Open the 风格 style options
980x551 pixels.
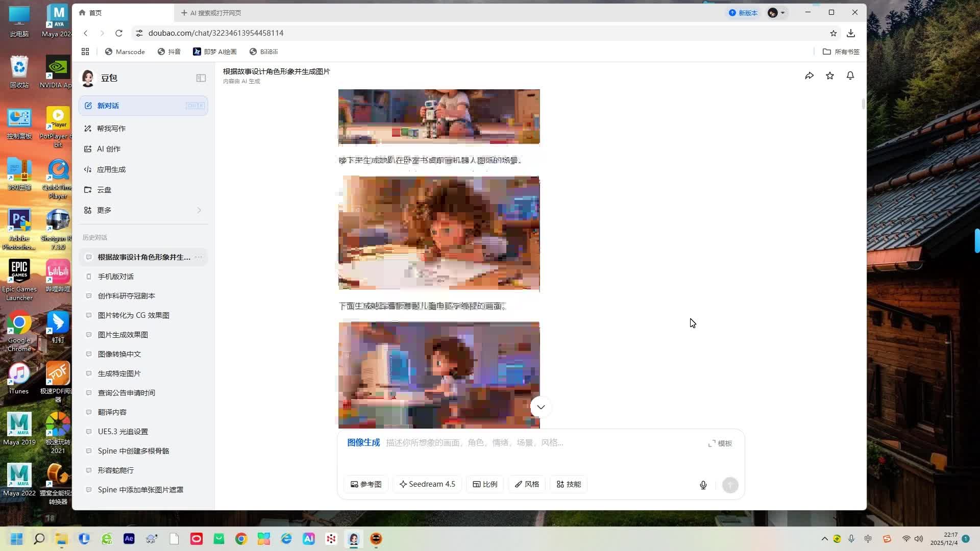coord(527,484)
